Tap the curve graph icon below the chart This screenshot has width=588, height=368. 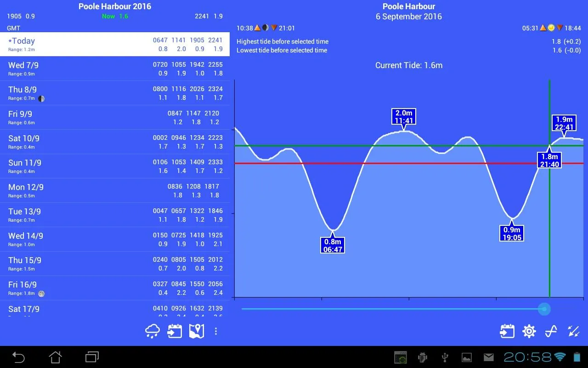point(551,331)
